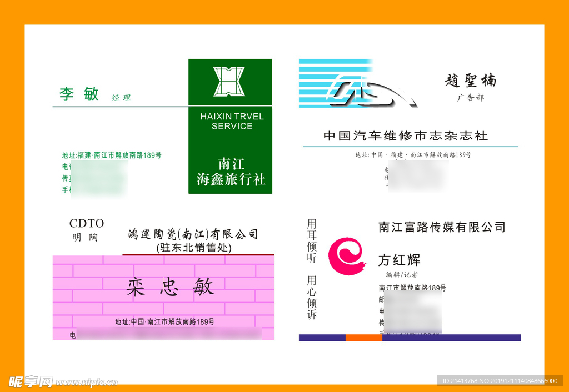Click the CDTO brand text
This screenshot has width=569, height=392.
pyautogui.click(x=86, y=223)
